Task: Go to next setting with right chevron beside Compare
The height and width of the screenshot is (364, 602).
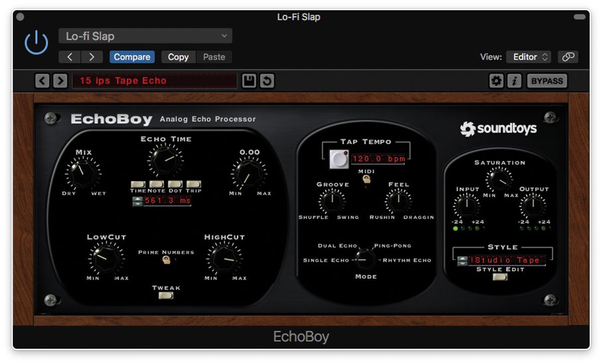Action: 92,57
